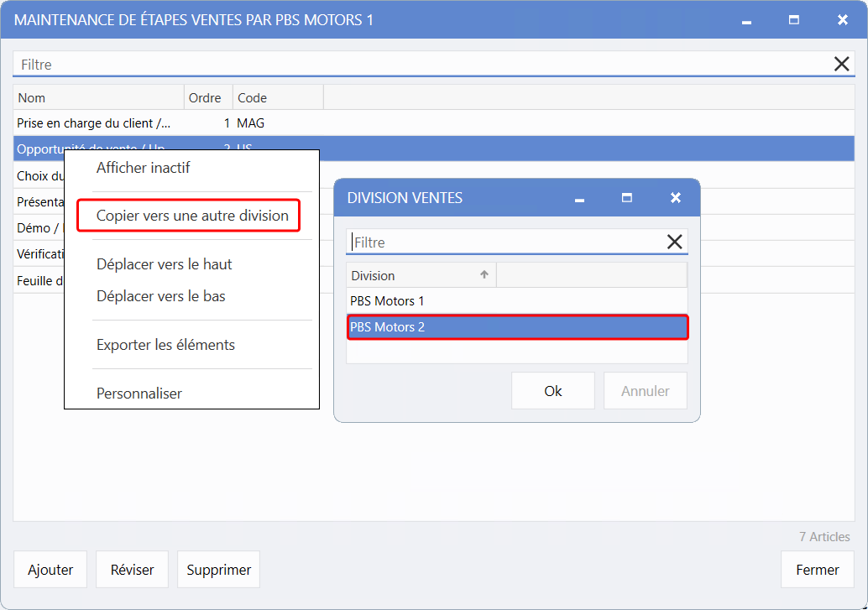Minimize the Division Ventes dialog
Image resolution: width=868 pixels, height=610 pixels.
tap(578, 199)
